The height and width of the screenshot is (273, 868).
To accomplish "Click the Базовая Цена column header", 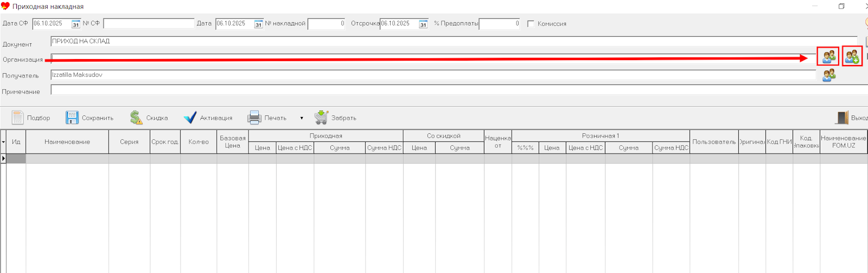I will click(233, 142).
